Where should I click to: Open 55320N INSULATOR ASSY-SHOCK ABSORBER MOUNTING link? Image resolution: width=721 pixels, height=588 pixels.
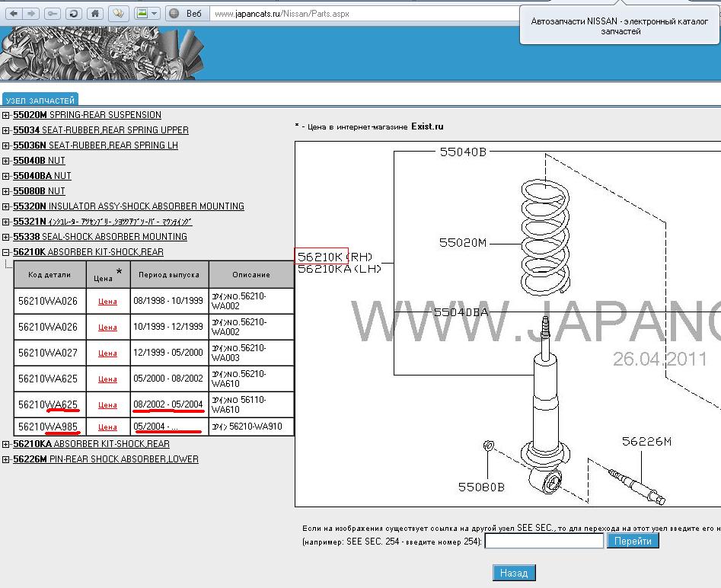129,206
